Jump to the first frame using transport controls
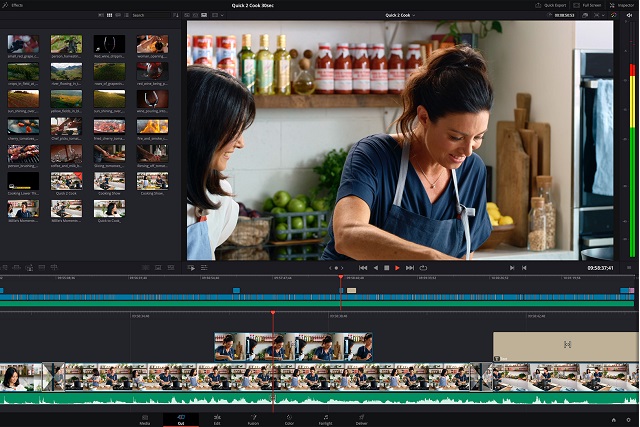The height and width of the screenshot is (427, 640). pos(364,268)
